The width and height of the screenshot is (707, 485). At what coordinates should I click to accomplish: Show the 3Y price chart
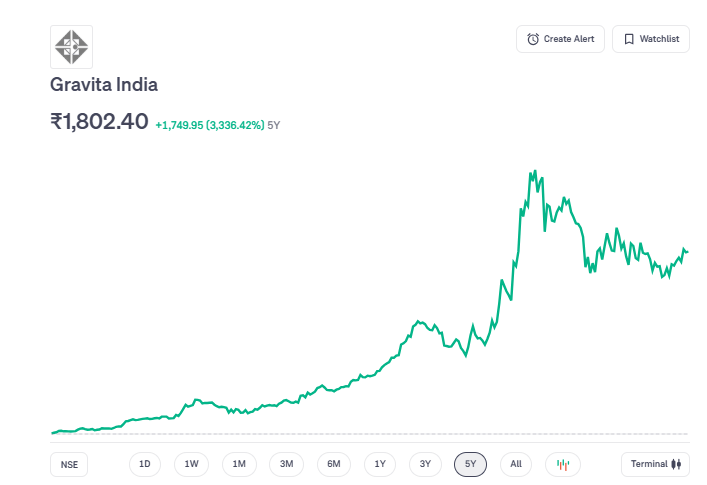click(425, 464)
